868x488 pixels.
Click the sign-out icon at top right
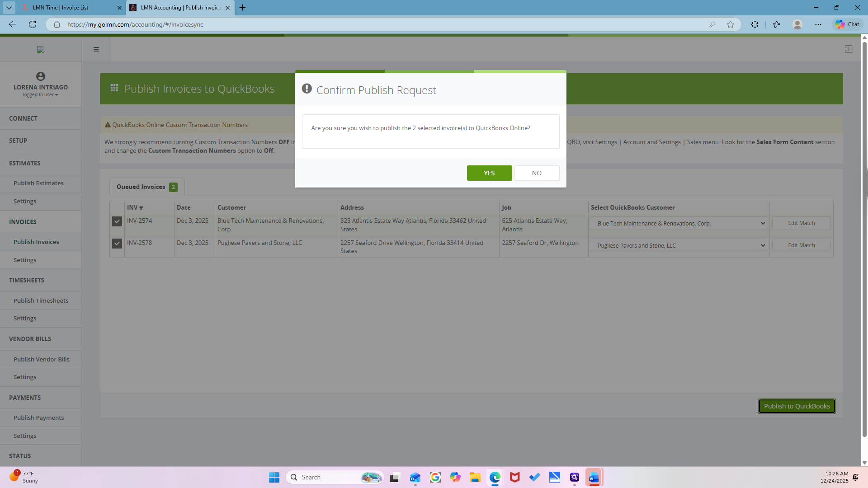[848, 49]
